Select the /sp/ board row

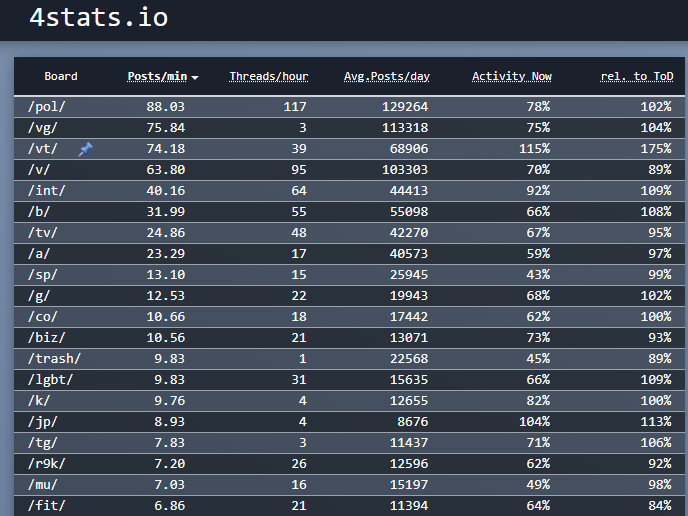click(x=42, y=275)
